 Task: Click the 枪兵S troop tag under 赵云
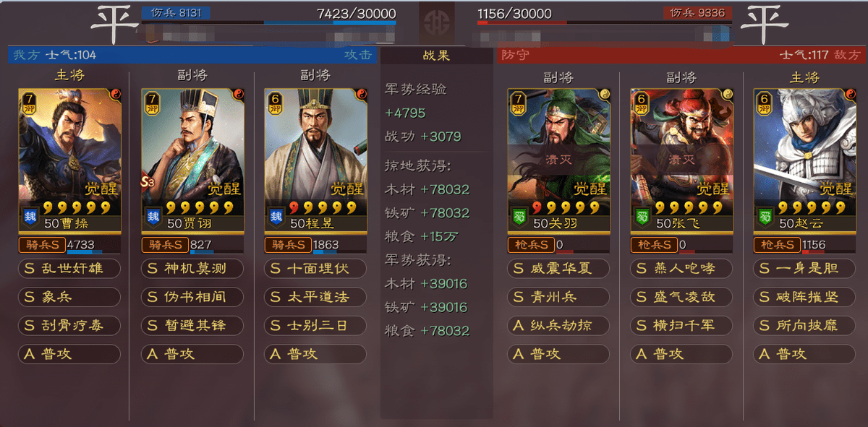[777, 245]
